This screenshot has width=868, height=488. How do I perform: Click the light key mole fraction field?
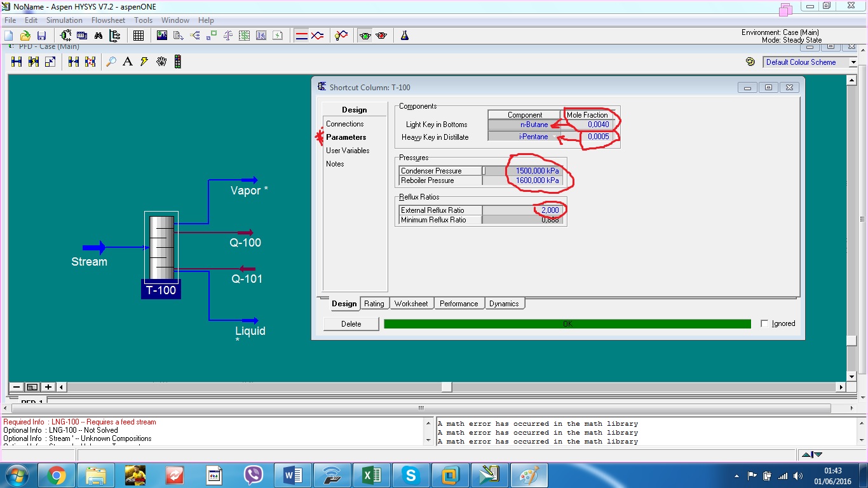click(x=588, y=125)
